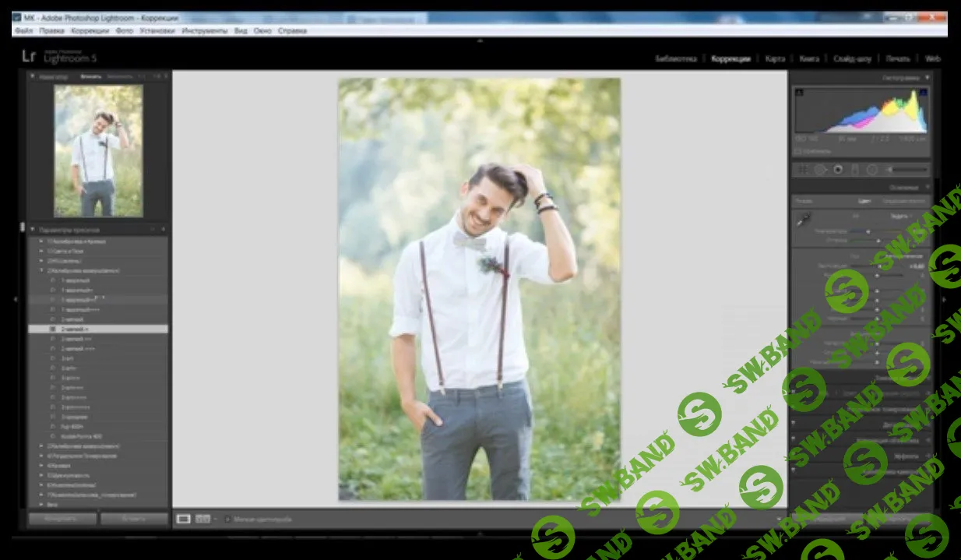This screenshot has width=961, height=560.
Task: Select the Spot Removal tool
Action: click(x=820, y=169)
